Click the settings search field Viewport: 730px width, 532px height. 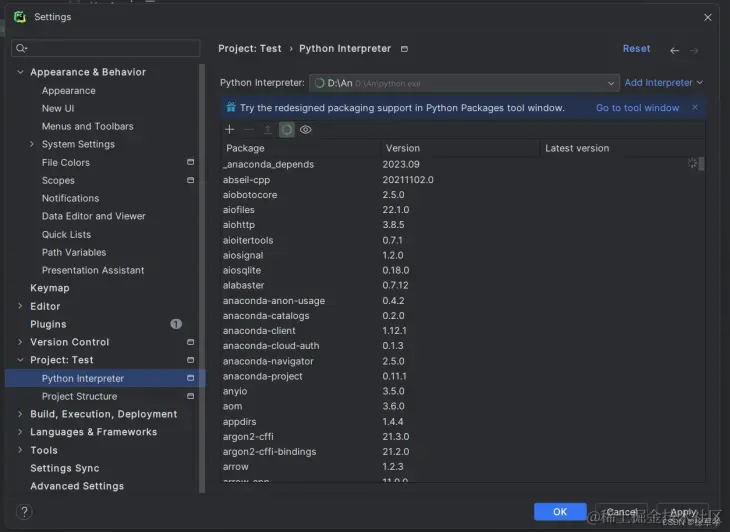[106, 48]
